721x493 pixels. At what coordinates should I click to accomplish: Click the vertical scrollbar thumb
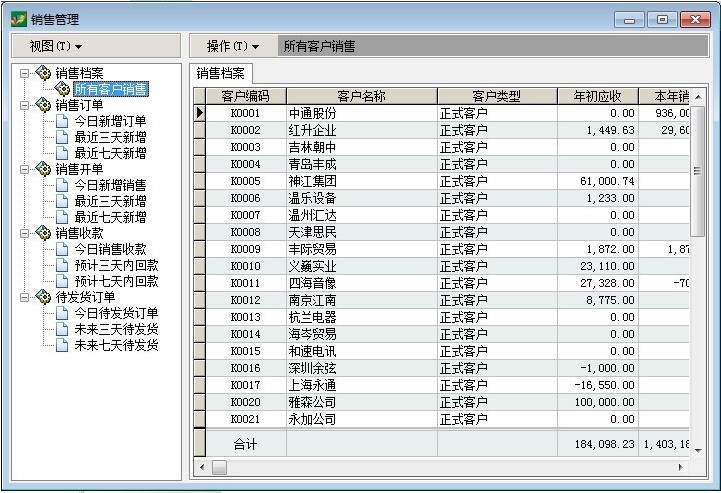coord(698,171)
